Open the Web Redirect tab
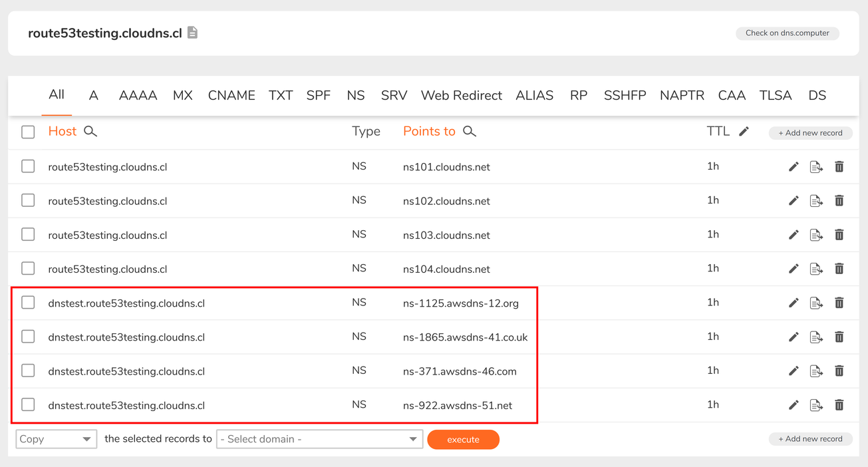The height and width of the screenshot is (467, 868). click(461, 95)
